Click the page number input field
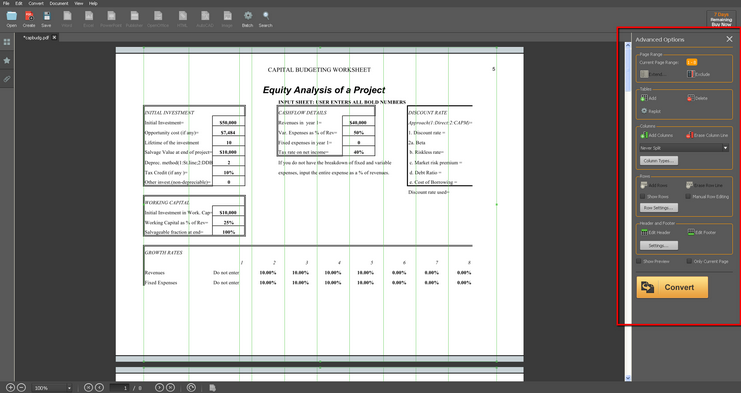The width and height of the screenshot is (741, 393). (120, 388)
